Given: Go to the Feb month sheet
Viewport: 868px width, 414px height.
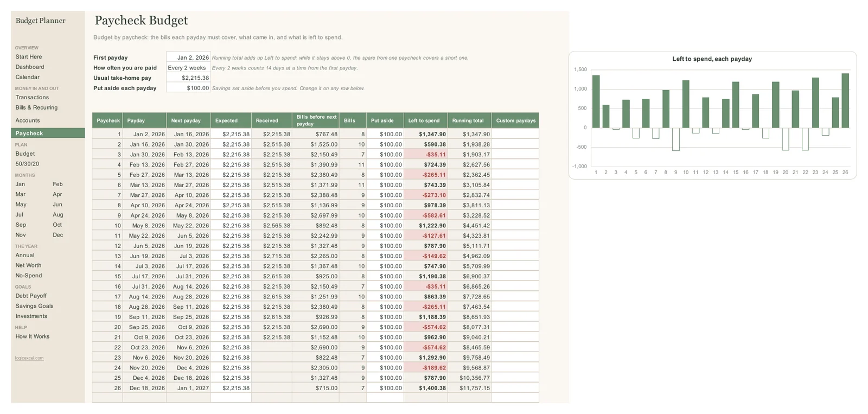Looking at the screenshot, I should 58,184.
